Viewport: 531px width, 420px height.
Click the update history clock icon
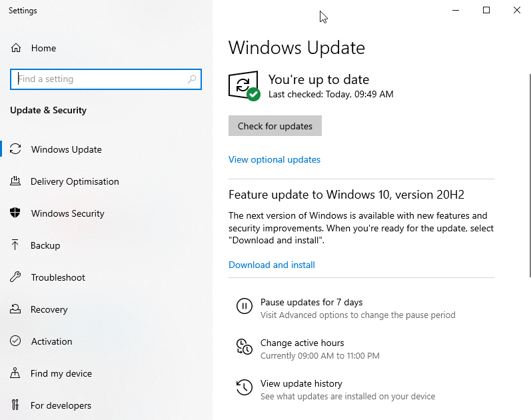pyautogui.click(x=244, y=387)
